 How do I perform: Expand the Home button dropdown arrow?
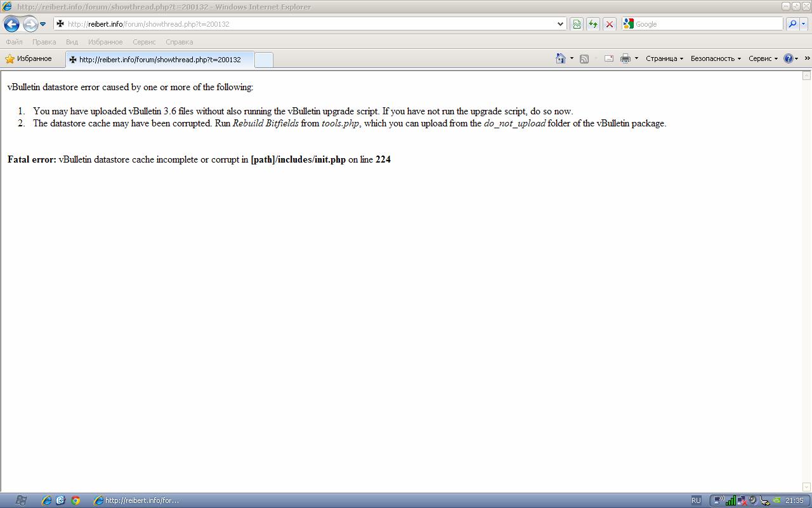(x=572, y=58)
